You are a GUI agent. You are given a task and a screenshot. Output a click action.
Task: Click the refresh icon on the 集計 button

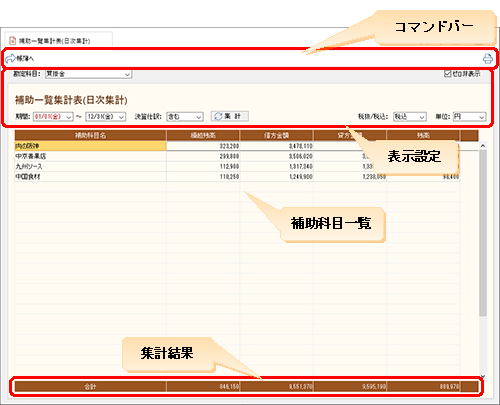coord(218,116)
